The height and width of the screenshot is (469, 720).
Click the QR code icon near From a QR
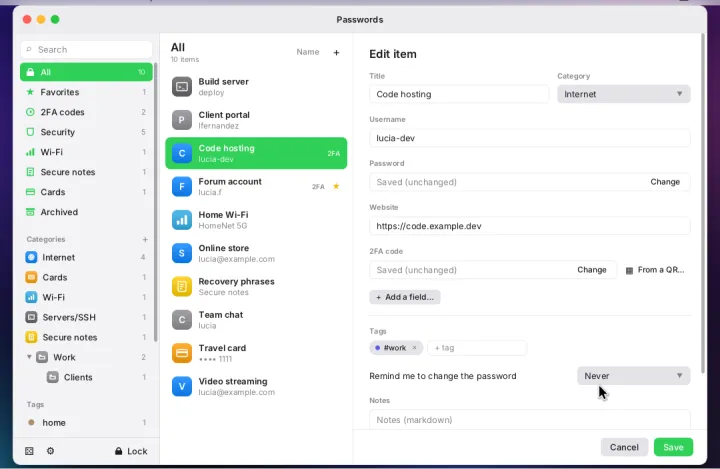tap(630, 271)
